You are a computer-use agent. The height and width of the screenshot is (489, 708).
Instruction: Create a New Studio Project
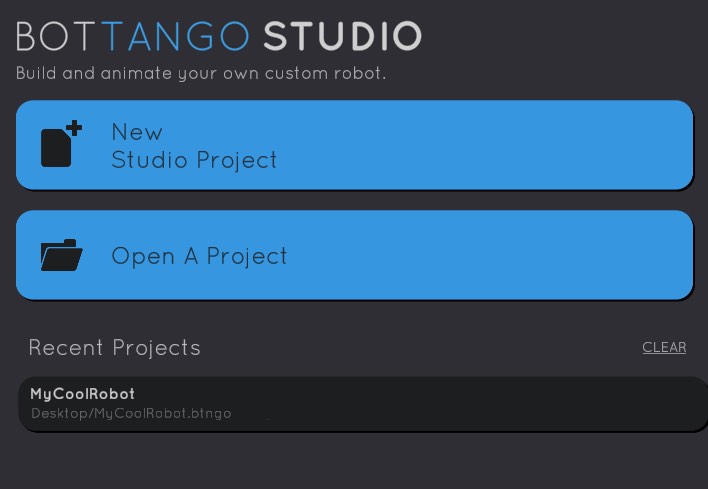pyautogui.click(x=354, y=145)
